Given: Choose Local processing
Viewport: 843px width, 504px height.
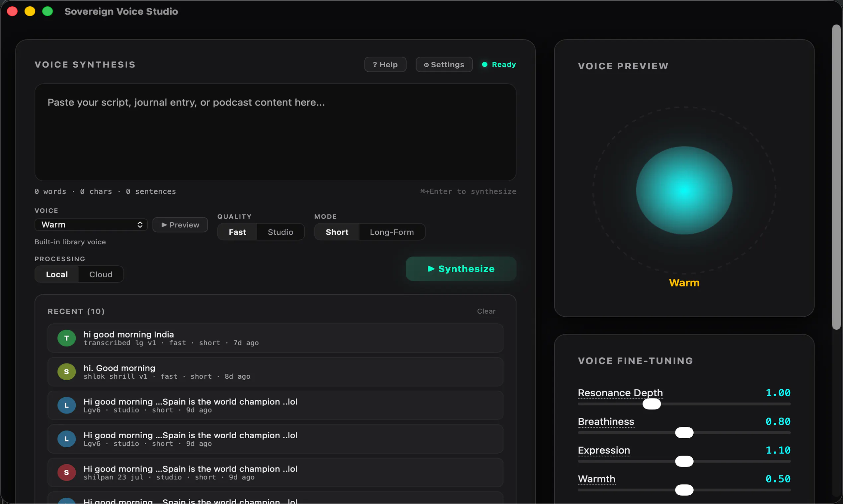Looking at the screenshot, I should (x=57, y=275).
